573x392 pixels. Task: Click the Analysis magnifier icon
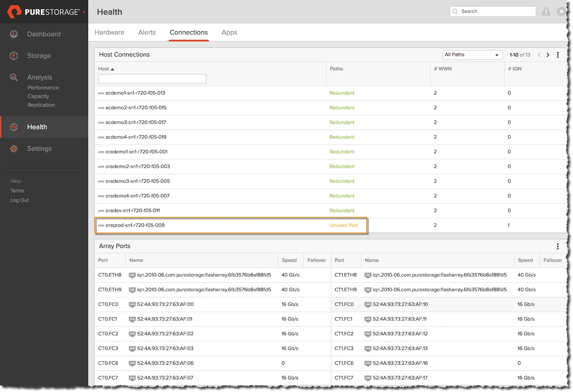click(14, 77)
